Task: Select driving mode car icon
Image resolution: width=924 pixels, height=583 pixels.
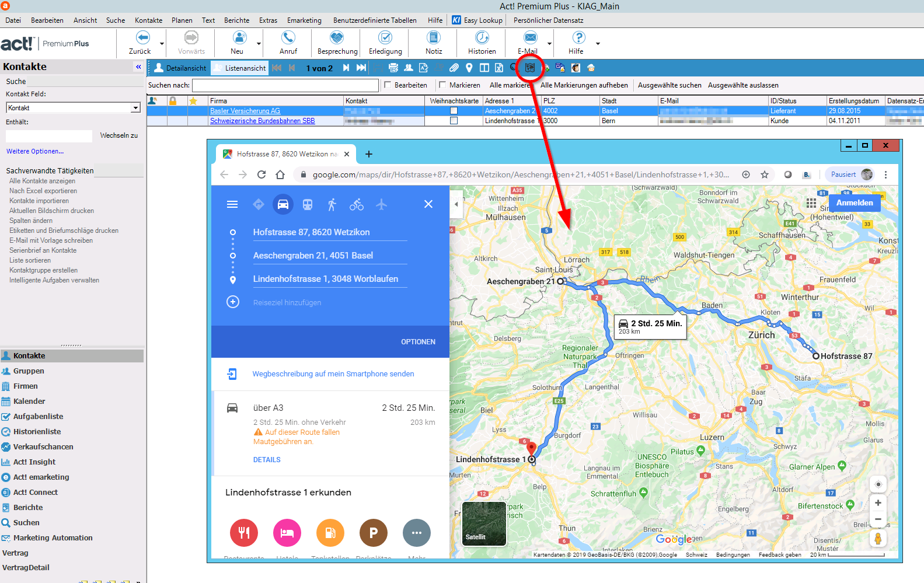Action: click(x=283, y=204)
